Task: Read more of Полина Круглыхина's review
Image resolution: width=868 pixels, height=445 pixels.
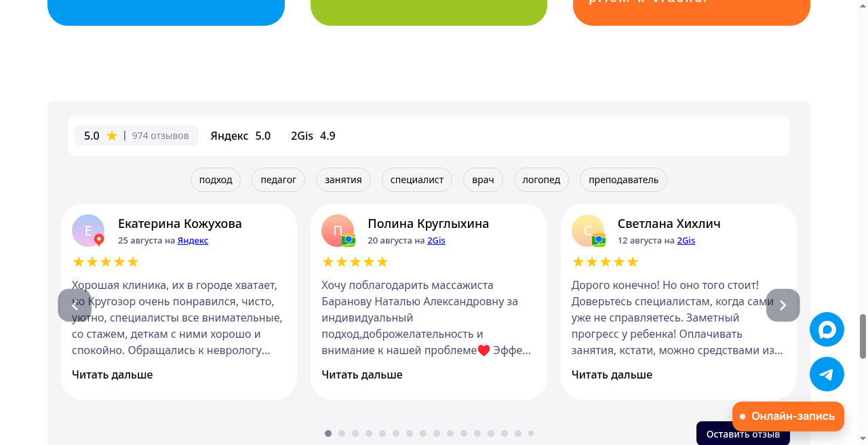Action: 361,374
